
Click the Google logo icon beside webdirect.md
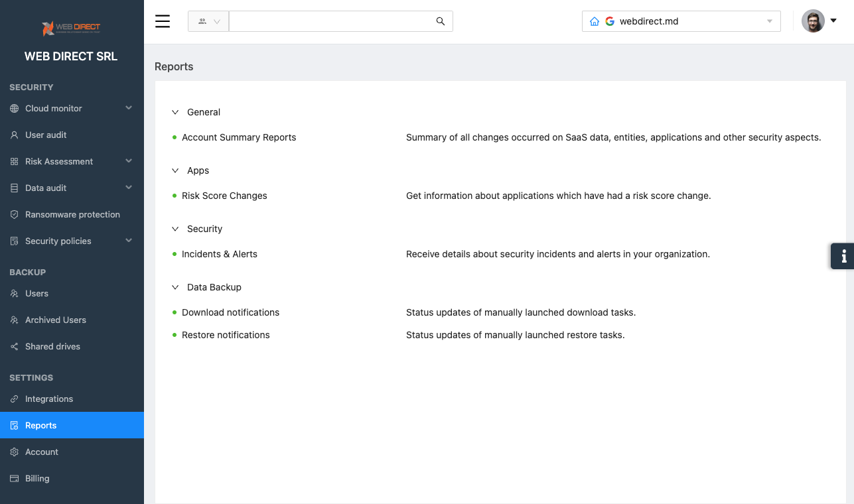point(610,21)
